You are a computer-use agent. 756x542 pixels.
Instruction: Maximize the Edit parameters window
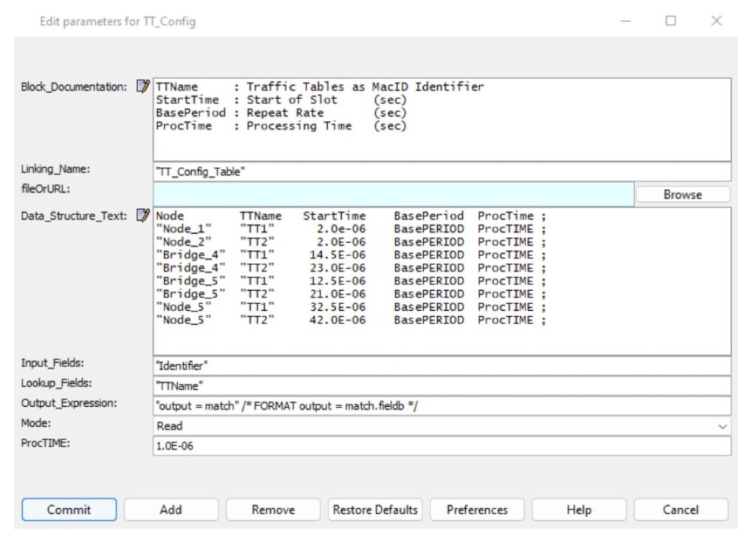[670, 21]
